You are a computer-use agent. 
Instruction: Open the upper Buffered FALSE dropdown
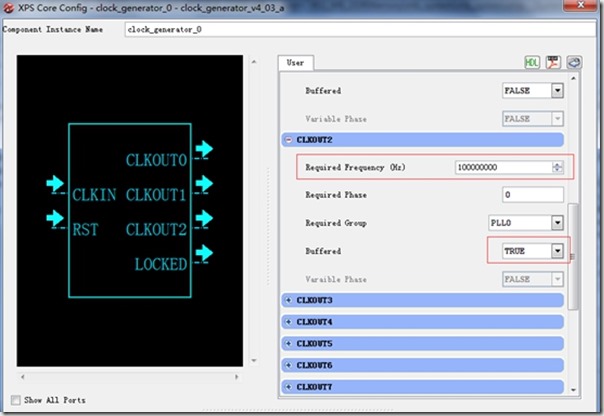tap(557, 91)
